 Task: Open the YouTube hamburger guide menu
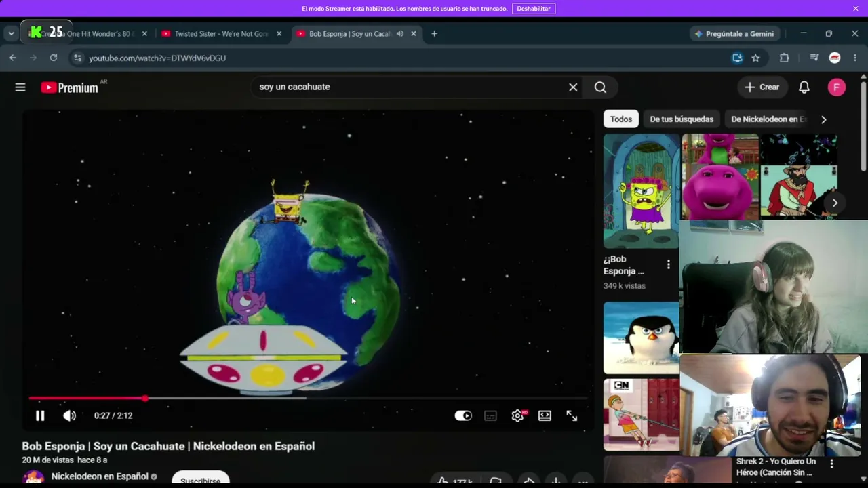coord(20,87)
